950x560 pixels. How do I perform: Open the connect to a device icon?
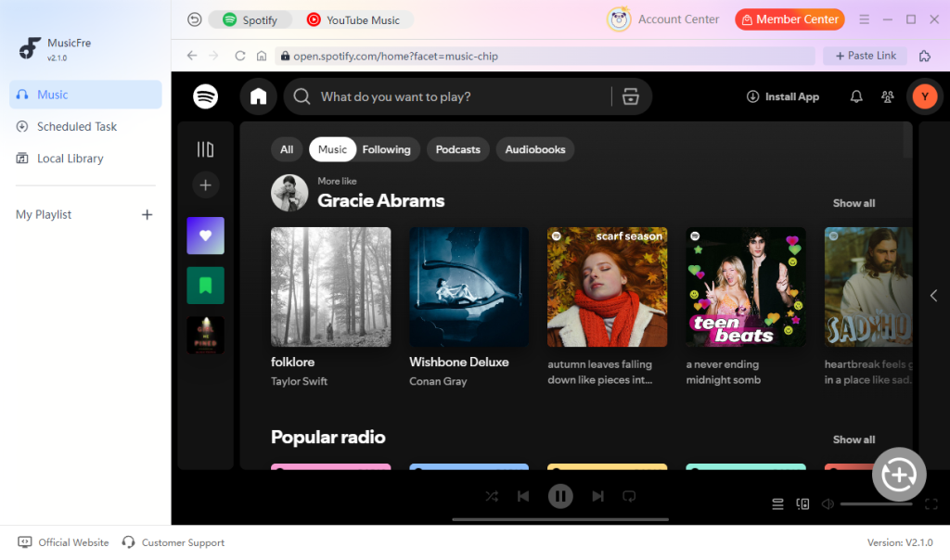pyautogui.click(x=802, y=503)
